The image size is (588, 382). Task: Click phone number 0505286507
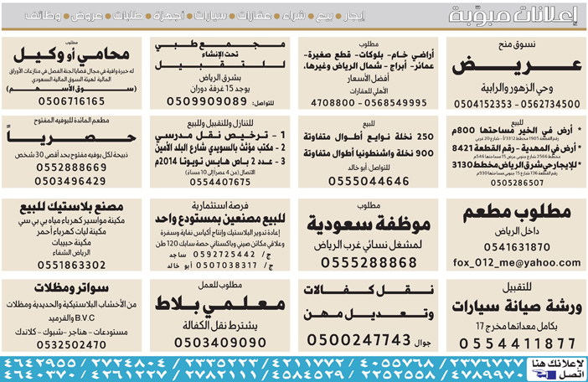pyautogui.click(x=517, y=183)
